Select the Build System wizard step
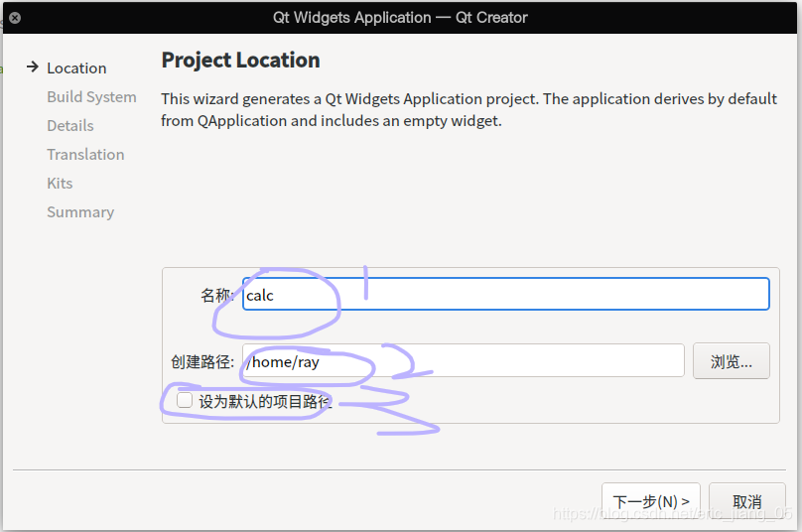The width and height of the screenshot is (802, 532). coord(91,96)
